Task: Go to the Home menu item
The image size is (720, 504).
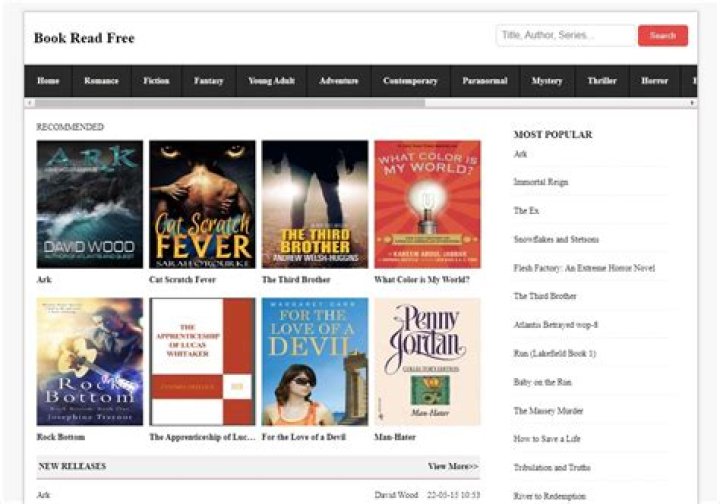Action: tap(48, 81)
